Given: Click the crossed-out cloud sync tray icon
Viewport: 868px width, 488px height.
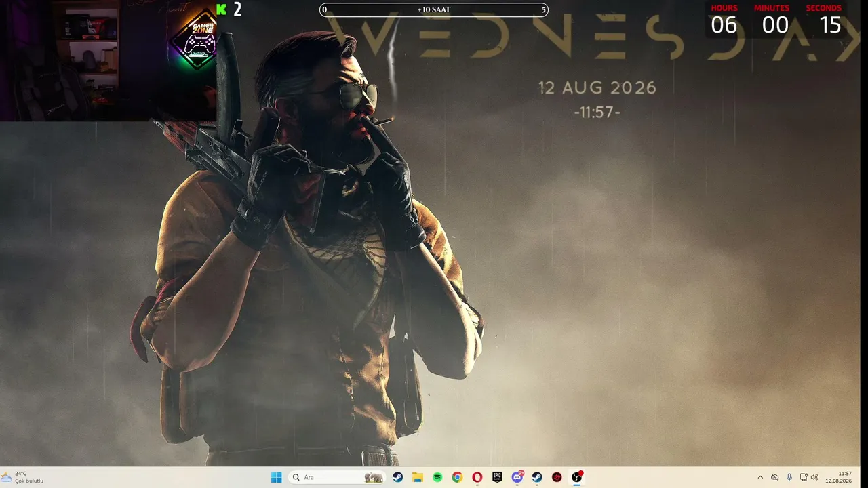Looking at the screenshot, I should (775, 477).
